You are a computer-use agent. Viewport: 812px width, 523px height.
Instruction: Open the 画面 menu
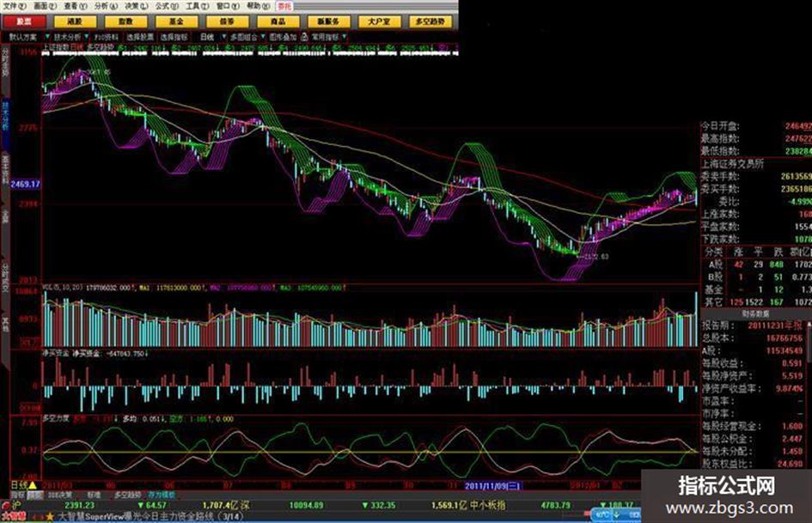[45, 6]
